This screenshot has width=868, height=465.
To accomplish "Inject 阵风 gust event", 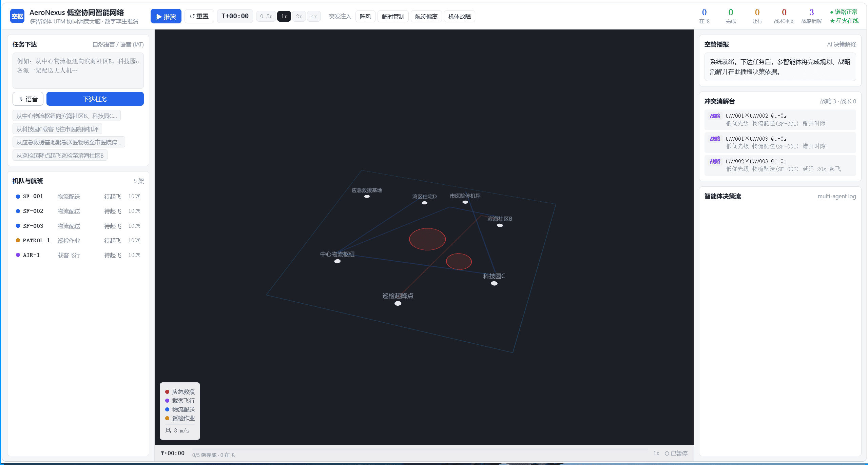I will coord(365,16).
